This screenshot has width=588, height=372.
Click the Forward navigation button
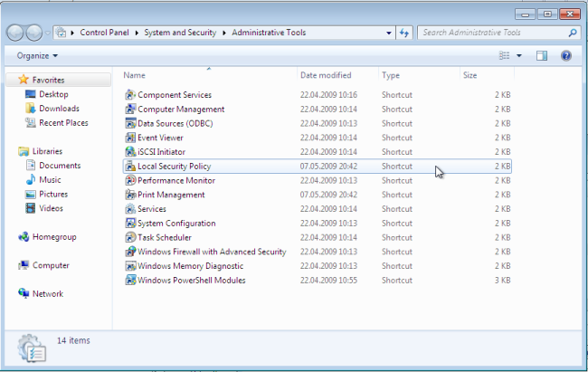(34, 33)
